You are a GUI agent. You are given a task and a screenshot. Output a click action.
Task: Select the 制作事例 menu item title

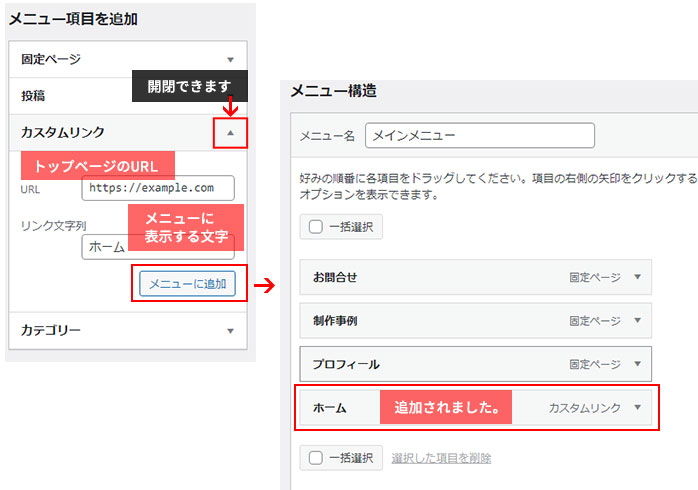[x=335, y=321]
